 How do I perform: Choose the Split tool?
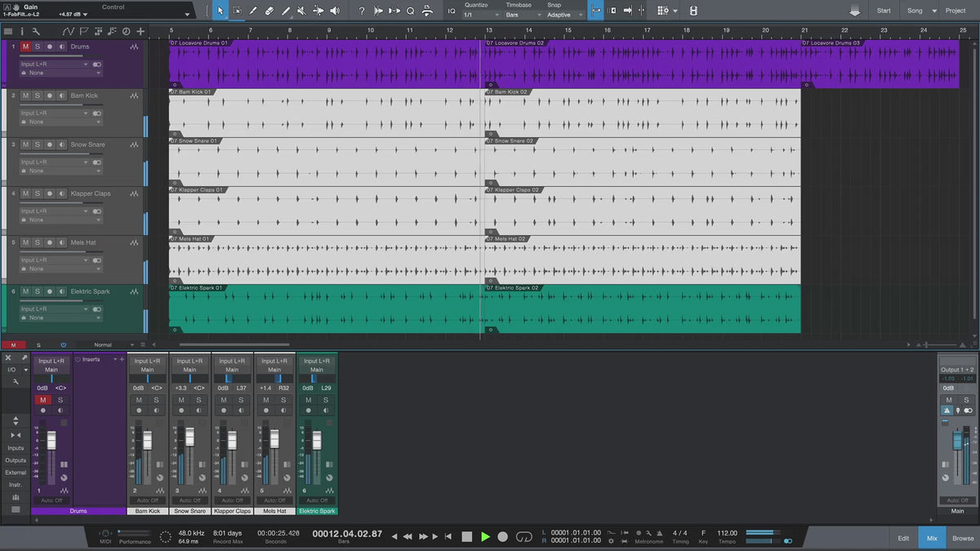(x=253, y=11)
